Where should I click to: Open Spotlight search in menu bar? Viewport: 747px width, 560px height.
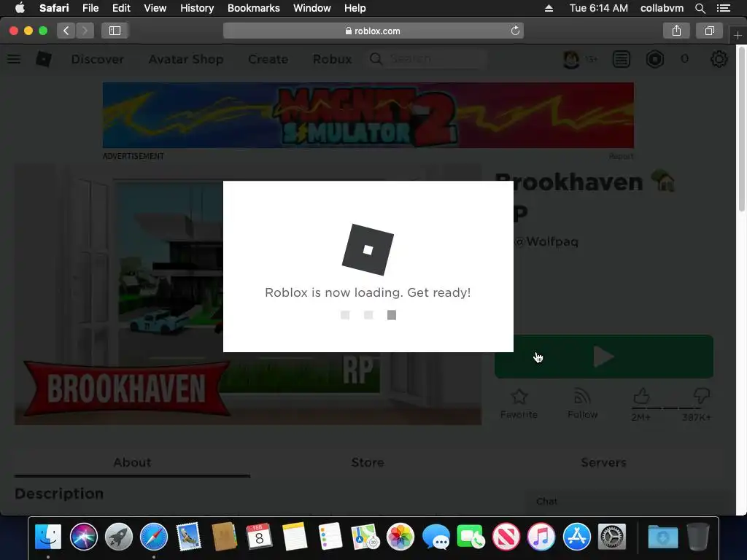tap(700, 8)
